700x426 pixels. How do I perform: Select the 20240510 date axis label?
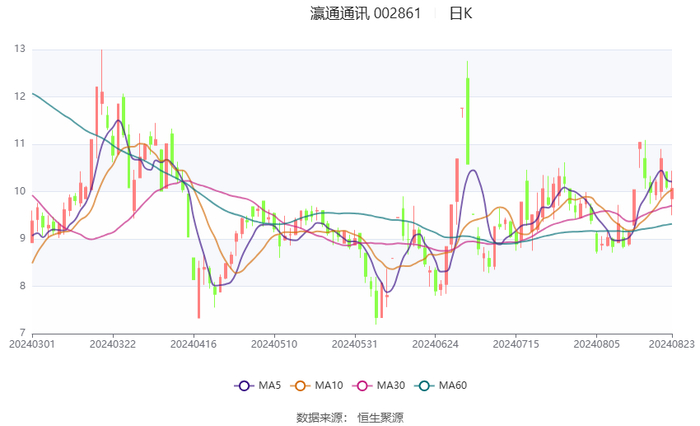[x=274, y=344]
